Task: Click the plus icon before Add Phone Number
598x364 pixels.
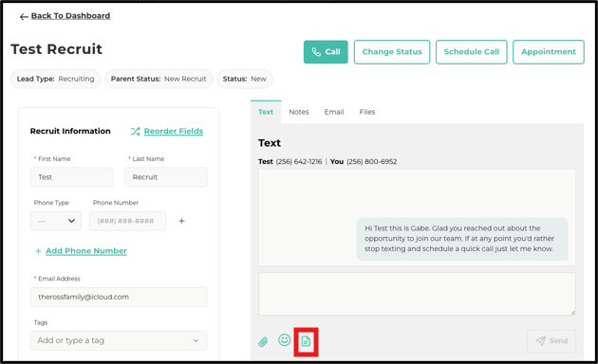Action: coord(38,251)
